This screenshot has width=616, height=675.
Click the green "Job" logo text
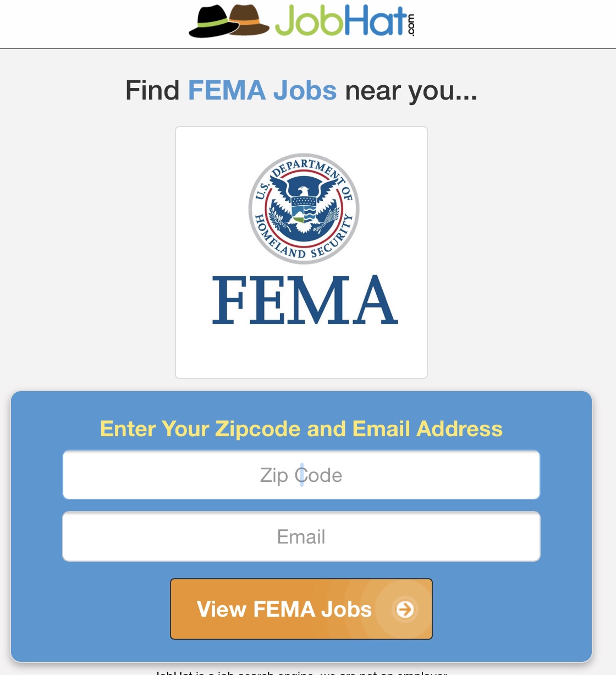[x=308, y=21]
